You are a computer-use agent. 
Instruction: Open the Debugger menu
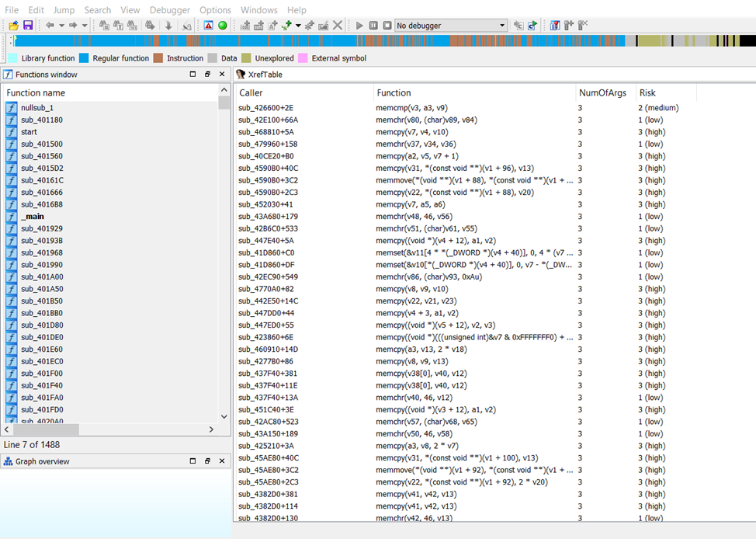click(170, 9)
